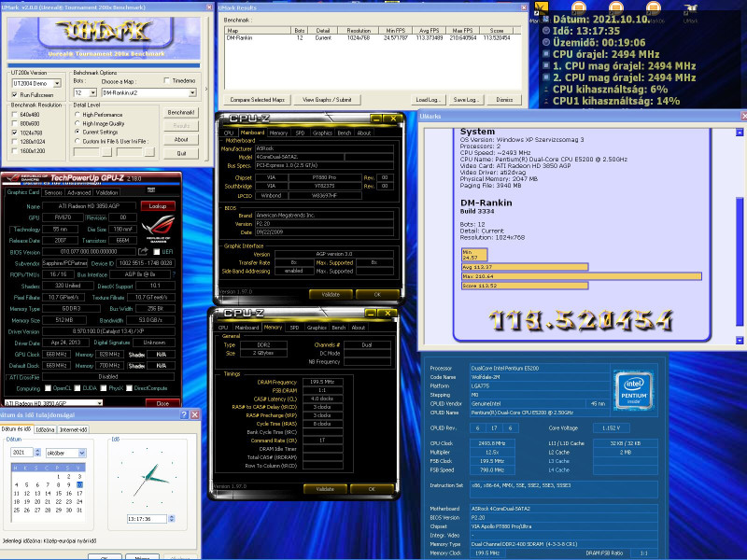The image size is (747, 560).
Task: Click Compare Selected Maps button
Action: pos(257,100)
